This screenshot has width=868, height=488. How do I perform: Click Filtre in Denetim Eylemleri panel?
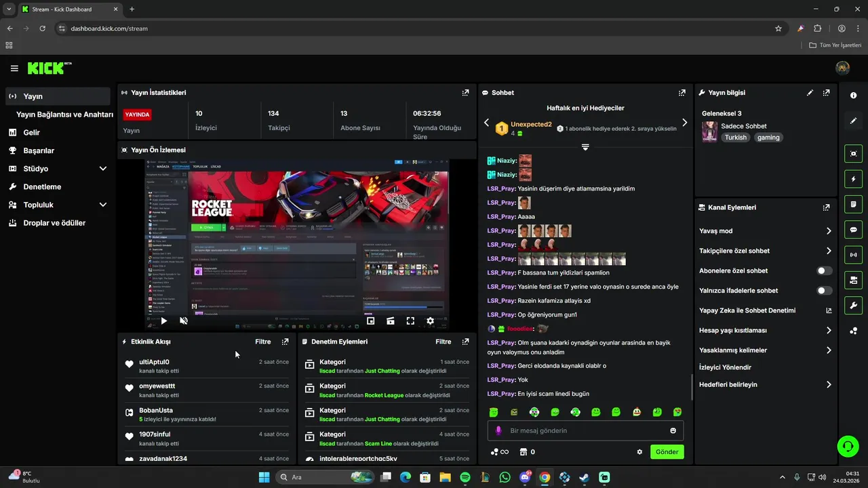[443, 342]
